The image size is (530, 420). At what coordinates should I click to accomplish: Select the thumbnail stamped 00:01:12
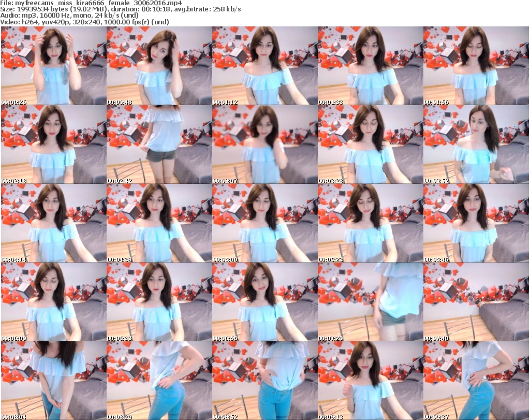(x=264, y=66)
